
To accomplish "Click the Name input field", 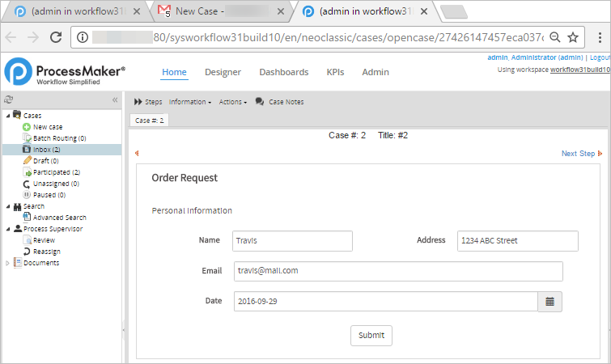I will tap(292, 241).
